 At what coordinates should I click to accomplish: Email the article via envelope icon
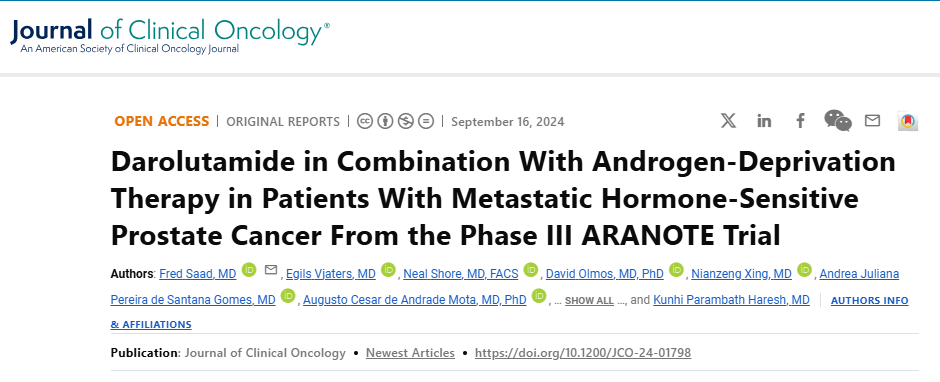872,121
